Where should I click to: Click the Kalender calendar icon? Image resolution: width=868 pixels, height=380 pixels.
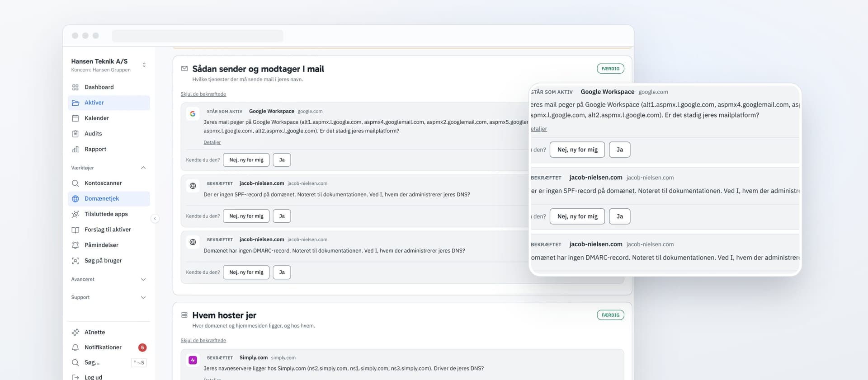(75, 118)
